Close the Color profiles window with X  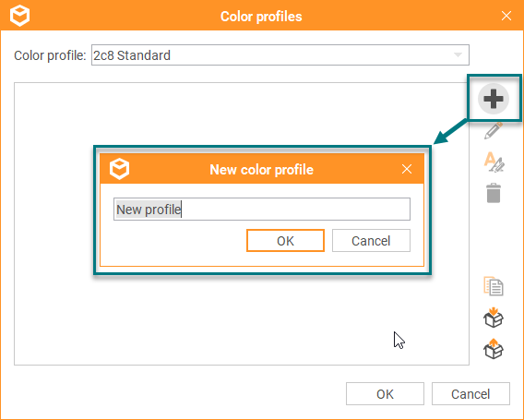(x=506, y=16)
